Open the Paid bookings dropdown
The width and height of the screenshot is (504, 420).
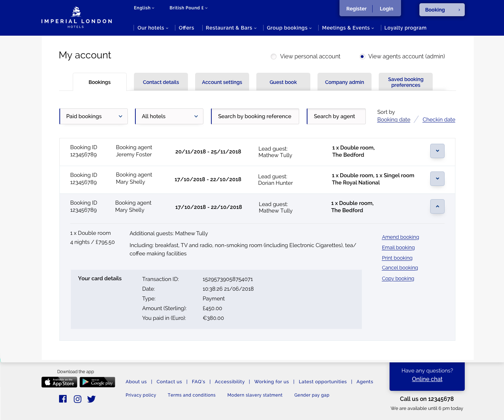point(94,116)
